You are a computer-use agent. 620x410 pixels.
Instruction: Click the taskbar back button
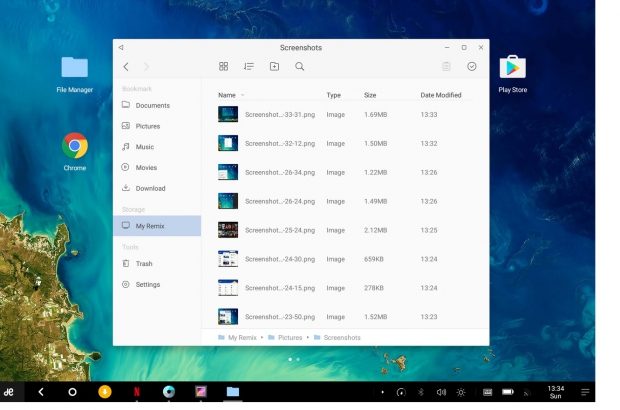[x=41, y=392]
